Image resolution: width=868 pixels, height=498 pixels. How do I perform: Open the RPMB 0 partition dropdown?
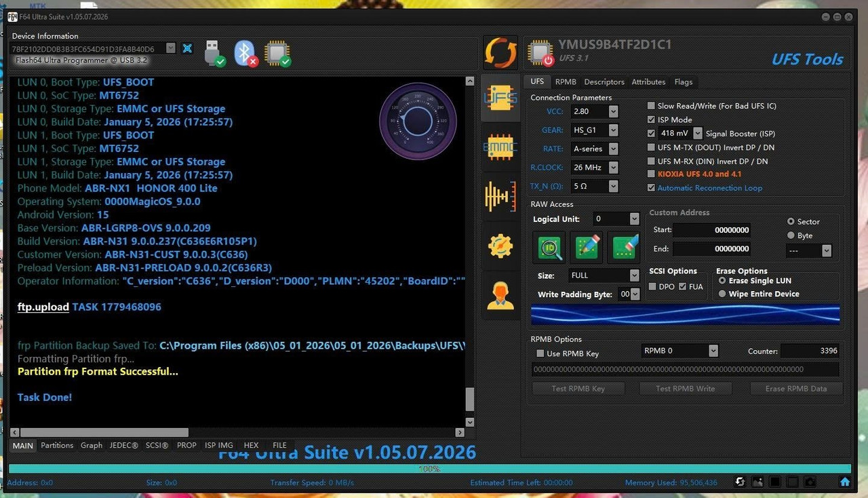[713, 351]
